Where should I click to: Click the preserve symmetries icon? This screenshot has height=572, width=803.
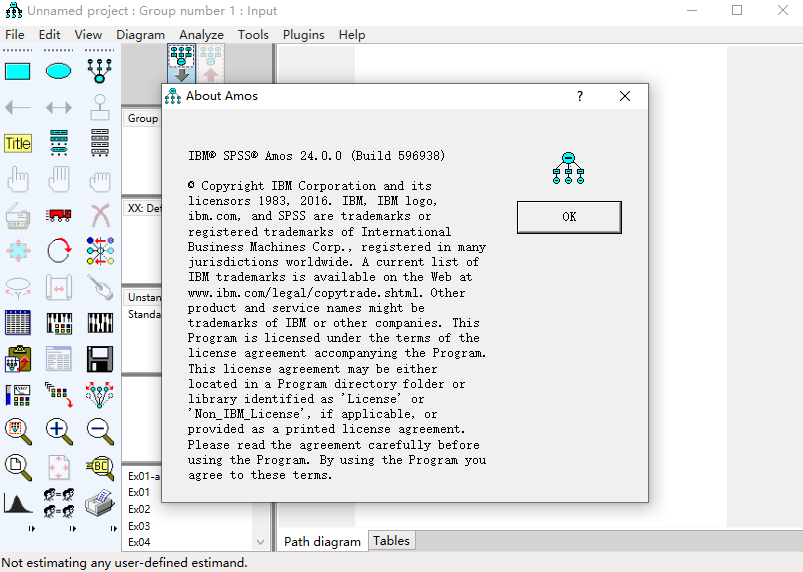[99, 395]
